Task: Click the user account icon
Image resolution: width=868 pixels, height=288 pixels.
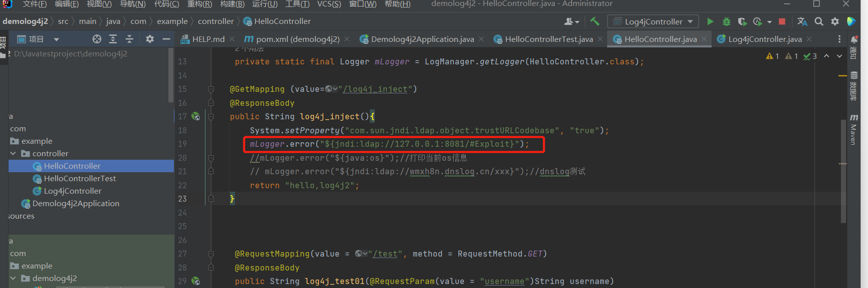Action: (x=571, y=21)
